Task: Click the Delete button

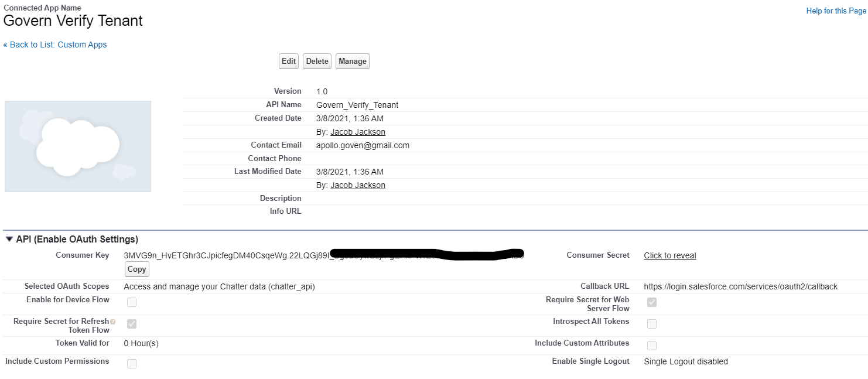Action: pos(317,62)
